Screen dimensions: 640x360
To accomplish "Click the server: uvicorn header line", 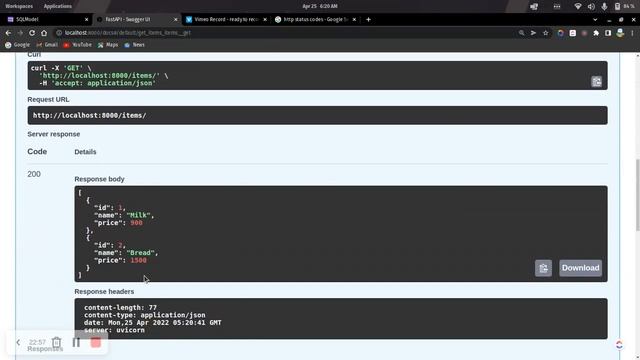I will [x=114, y=330].
